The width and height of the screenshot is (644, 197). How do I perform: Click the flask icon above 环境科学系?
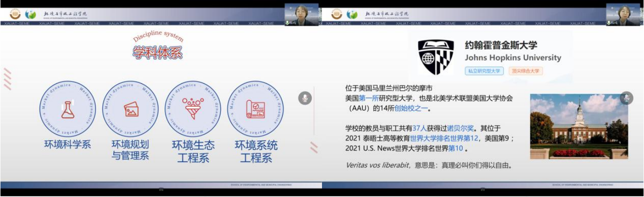tap(68, 109)
